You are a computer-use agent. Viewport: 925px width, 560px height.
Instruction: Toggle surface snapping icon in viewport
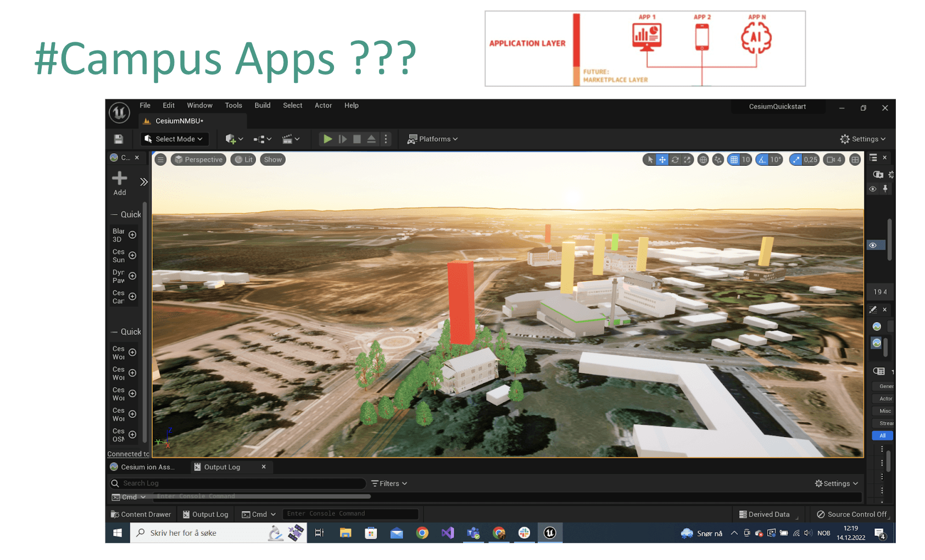[x=718, y=160]
